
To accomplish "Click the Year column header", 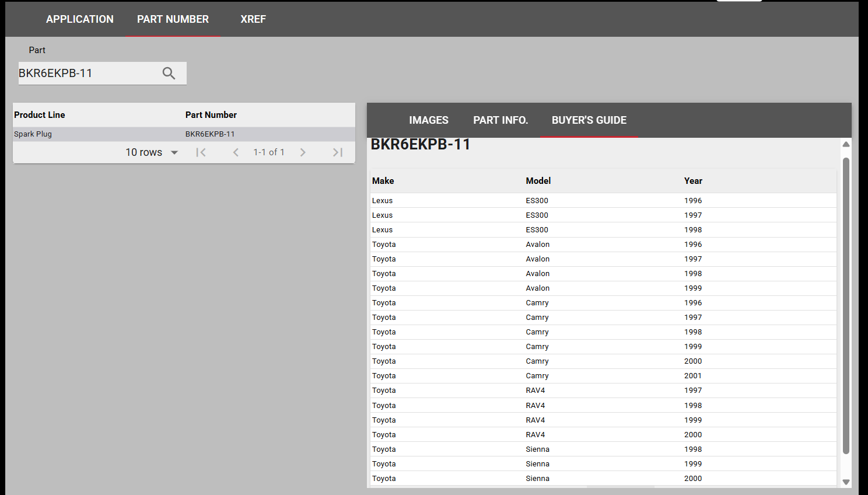I will pos(693,181).
